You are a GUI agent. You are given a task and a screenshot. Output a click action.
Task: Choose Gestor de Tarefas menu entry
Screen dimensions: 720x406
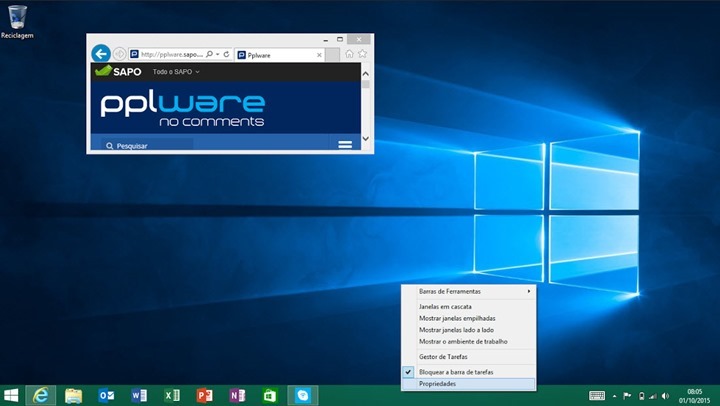point(443,356)
